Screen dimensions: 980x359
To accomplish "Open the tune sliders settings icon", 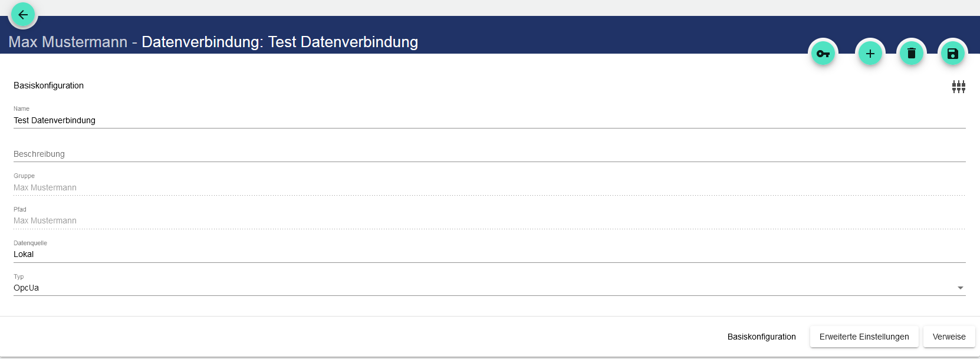I will click(x=959, y=87).
